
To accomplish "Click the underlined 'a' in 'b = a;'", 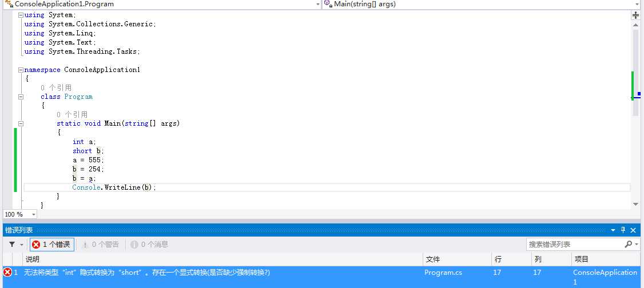I will [91, 178].
